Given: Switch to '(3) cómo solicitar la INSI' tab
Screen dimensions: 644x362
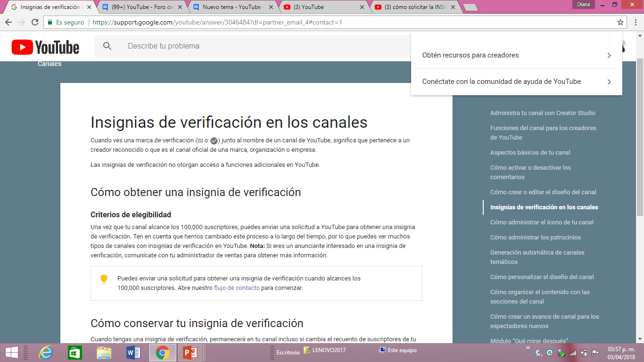Looking at the screenshot, I should tap(416, 7).
